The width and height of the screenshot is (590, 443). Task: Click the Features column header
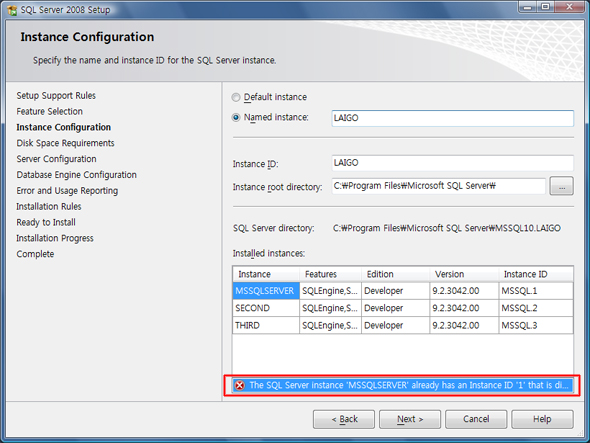330,274
